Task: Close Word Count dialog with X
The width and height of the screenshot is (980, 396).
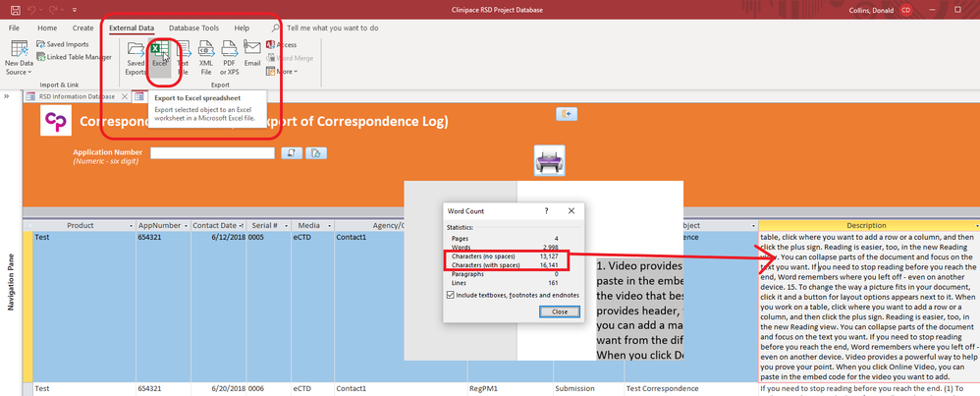Action: click(572, 211)
